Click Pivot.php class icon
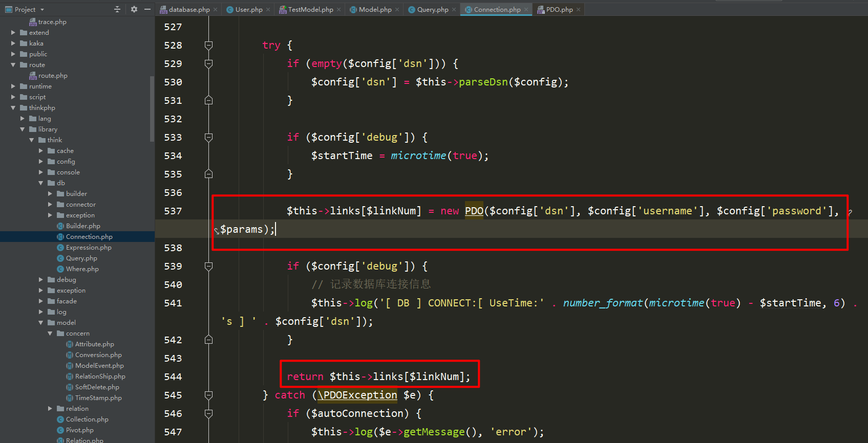This screenshot has width=868, height=443. (60, 430)
